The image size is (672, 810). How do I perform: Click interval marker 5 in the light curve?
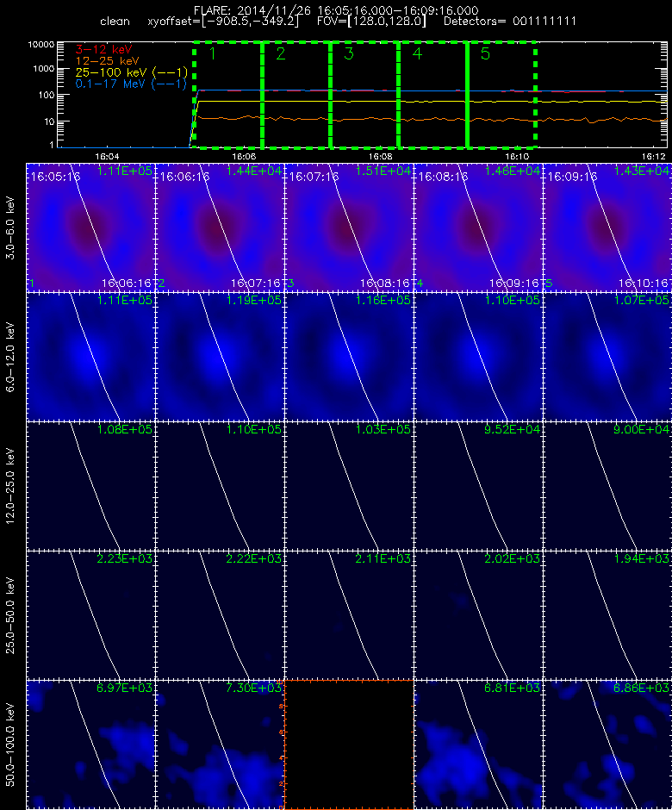(x=485, y=53)
